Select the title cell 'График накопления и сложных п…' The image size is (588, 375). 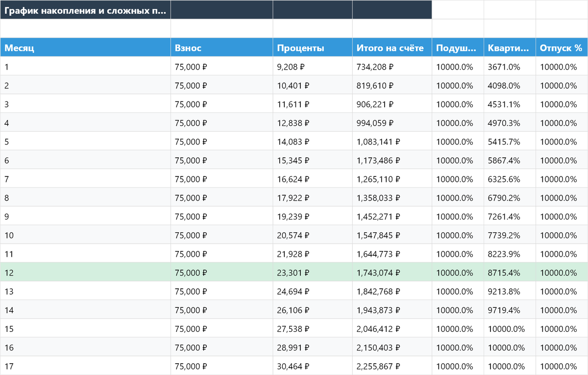(85, 10)
